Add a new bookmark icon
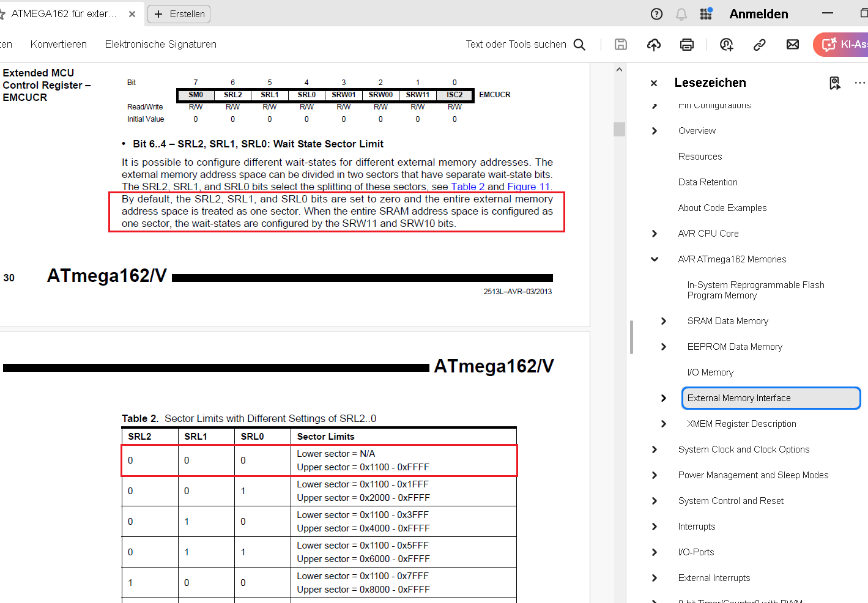The width and height of the screenshot is (868, 603). (x=835, y=83)
